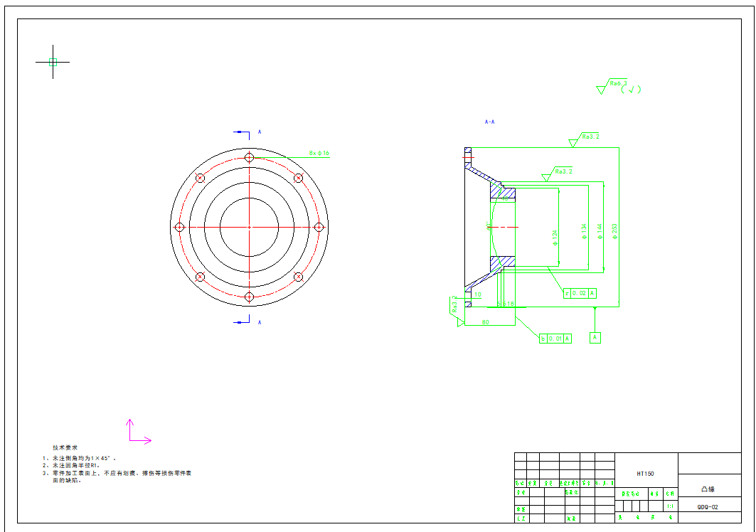Select the 凸缘 part name in title block

(708, 489)
